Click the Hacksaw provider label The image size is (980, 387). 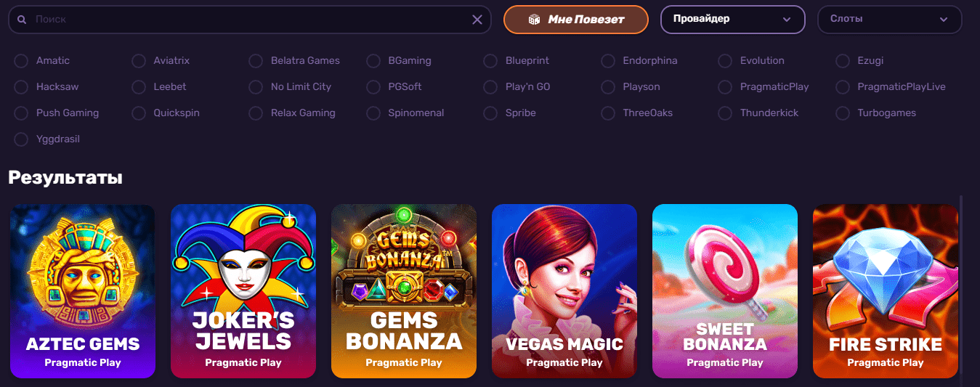click(x=57, y=87)
